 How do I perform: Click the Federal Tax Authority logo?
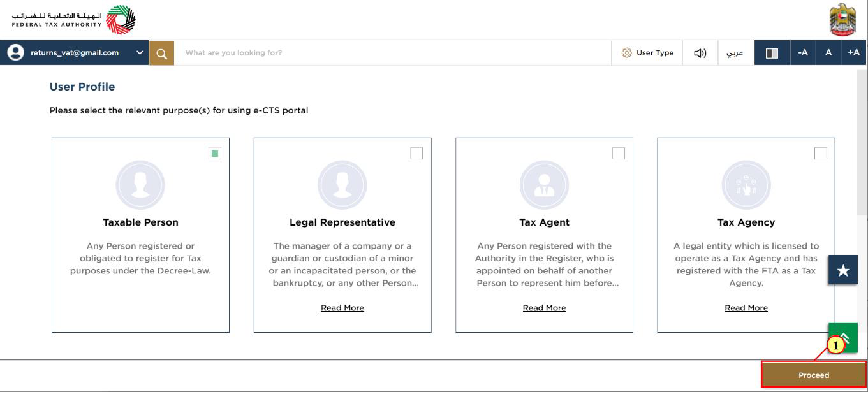tap(74, 20)
